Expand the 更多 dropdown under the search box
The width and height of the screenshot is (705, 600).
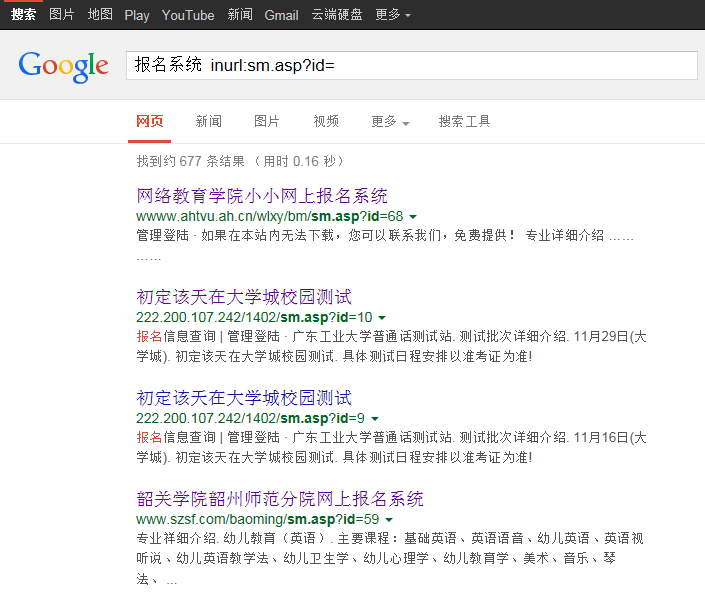390,121
